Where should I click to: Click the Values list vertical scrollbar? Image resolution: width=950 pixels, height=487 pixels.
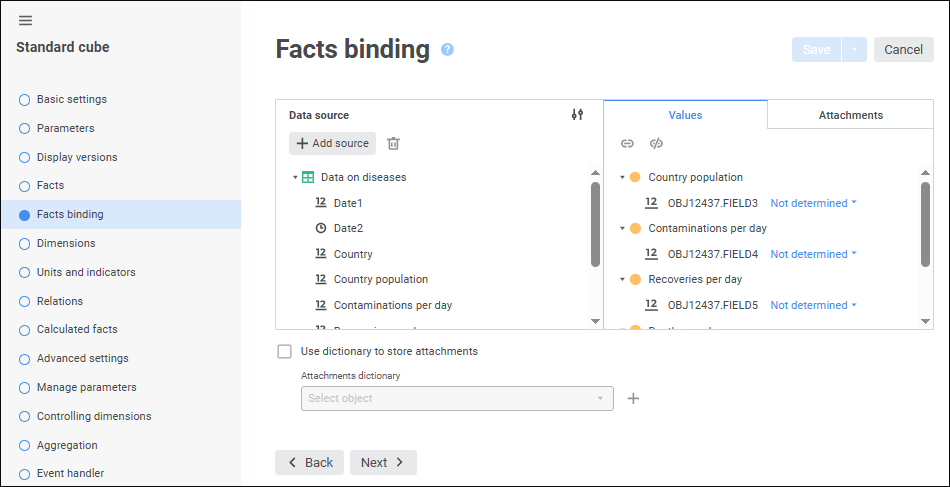pos(925,225)
